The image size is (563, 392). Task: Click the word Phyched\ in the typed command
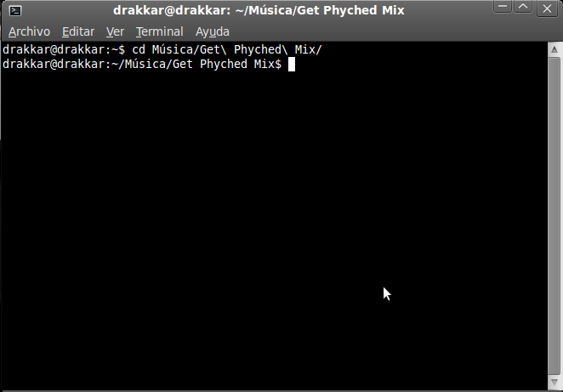click(261, 49)
